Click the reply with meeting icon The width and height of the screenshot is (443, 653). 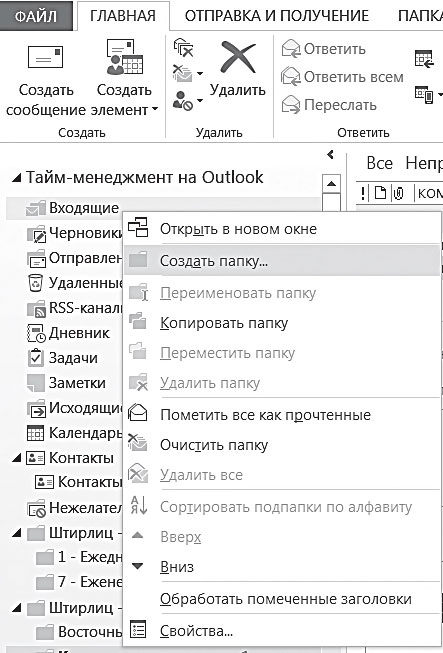point(424,58)
